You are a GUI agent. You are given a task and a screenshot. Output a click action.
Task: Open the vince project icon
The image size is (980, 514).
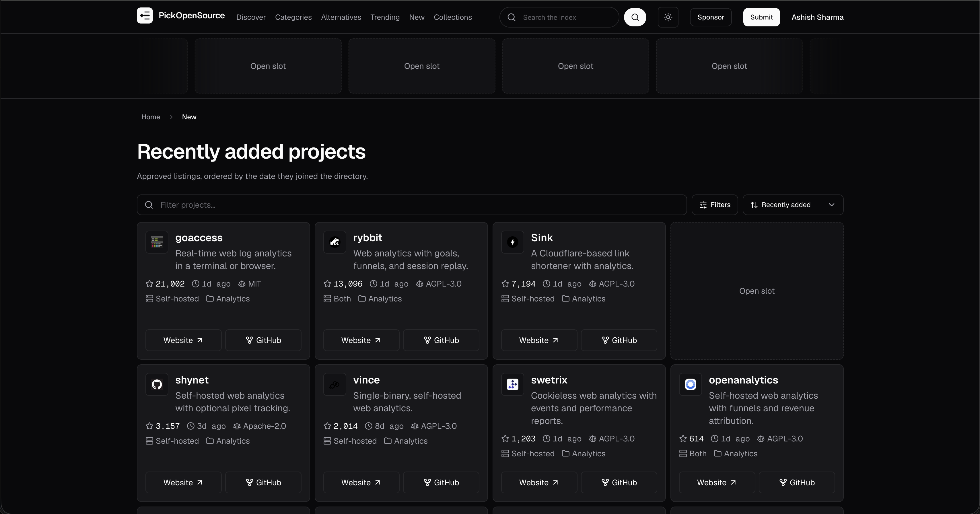[x=335, y=384]
